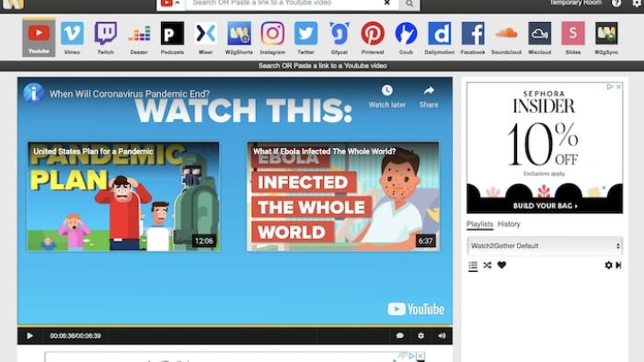Open the Gfycat source
Viewport: 644px width, 362px height.
(x=339, y=38)
